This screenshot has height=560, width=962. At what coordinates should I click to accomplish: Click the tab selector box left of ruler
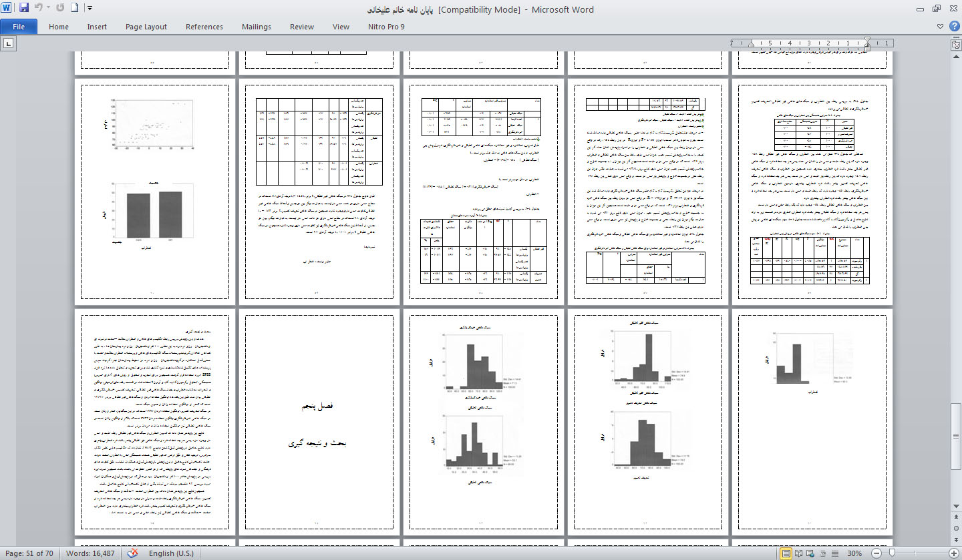[9, 44]
